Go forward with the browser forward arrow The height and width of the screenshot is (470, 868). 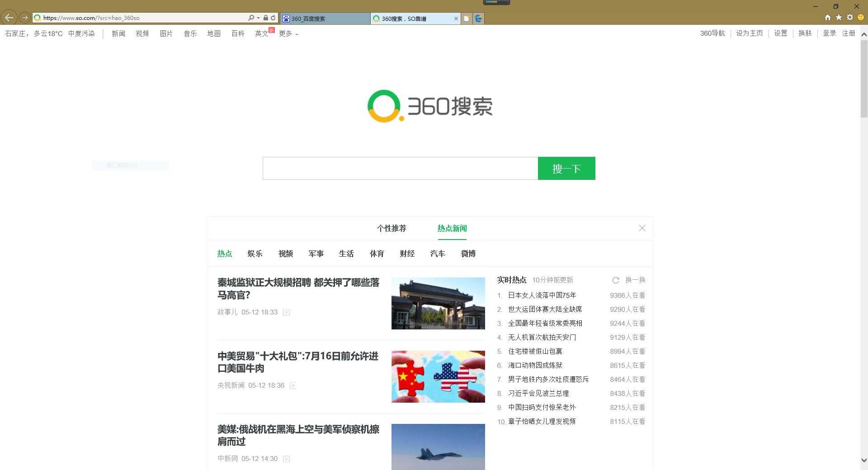(x=25, y=18)
